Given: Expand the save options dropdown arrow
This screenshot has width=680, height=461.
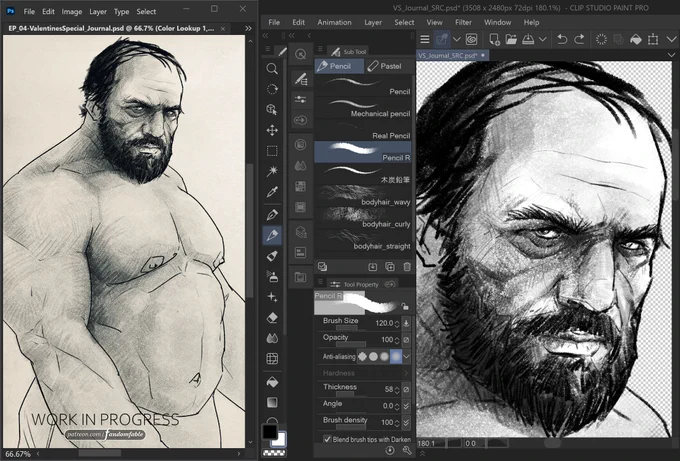Looking at the screenshot, I should [x=543, y=39].
